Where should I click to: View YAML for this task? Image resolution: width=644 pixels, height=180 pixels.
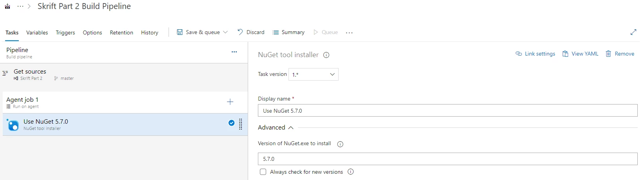coord(581,54)
